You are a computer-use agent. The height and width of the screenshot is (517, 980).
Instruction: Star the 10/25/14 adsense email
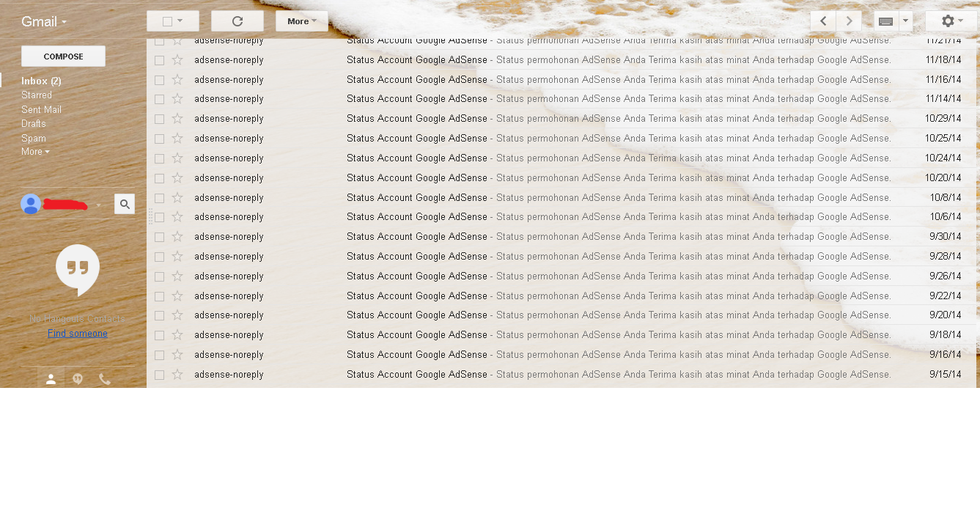[x=177, y=139]
